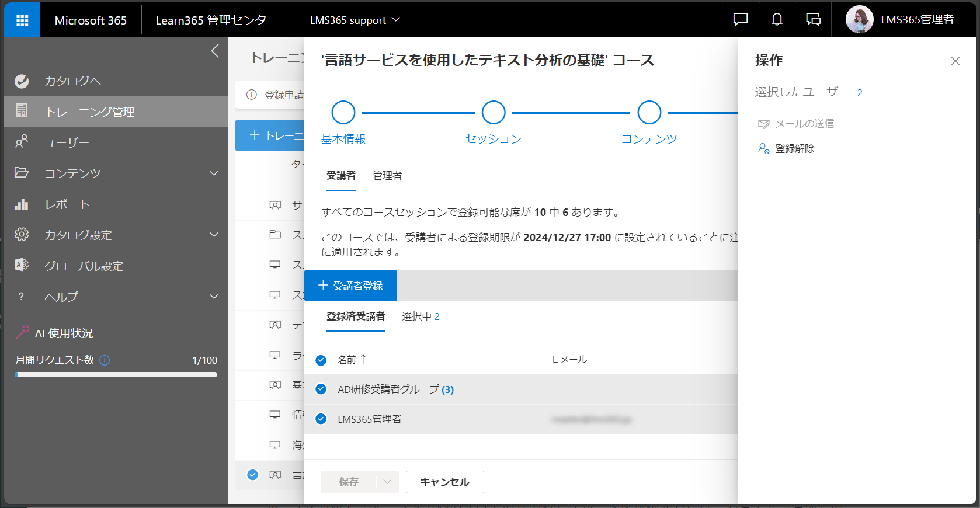
Task: Close the 操作 actions panel
Action: (955, 61)
